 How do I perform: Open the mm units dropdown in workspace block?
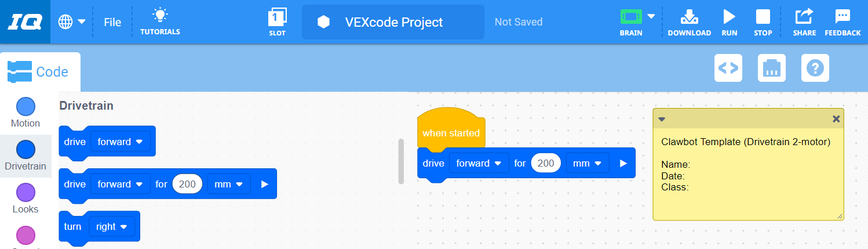588,164
